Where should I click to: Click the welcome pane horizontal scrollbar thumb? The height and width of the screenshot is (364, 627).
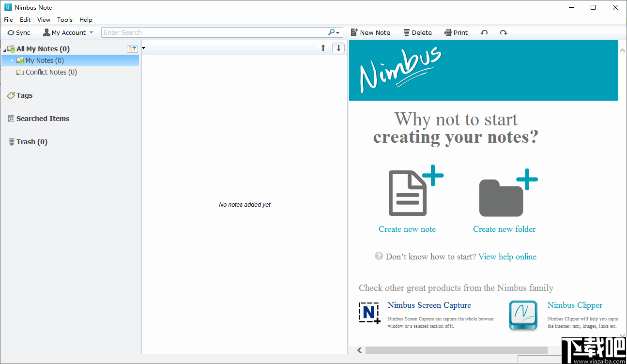click(457, 350)
